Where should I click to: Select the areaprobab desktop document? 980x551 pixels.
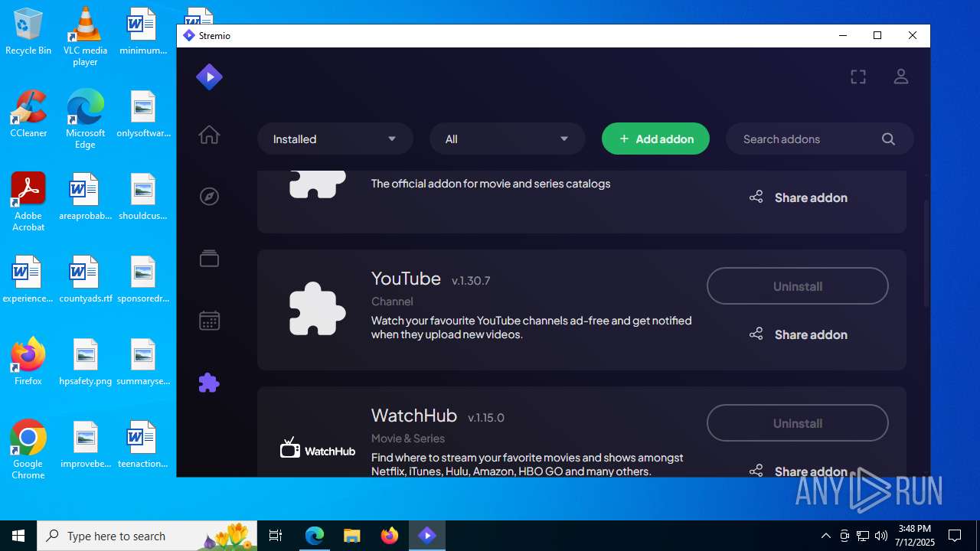[x=85, y=197]
